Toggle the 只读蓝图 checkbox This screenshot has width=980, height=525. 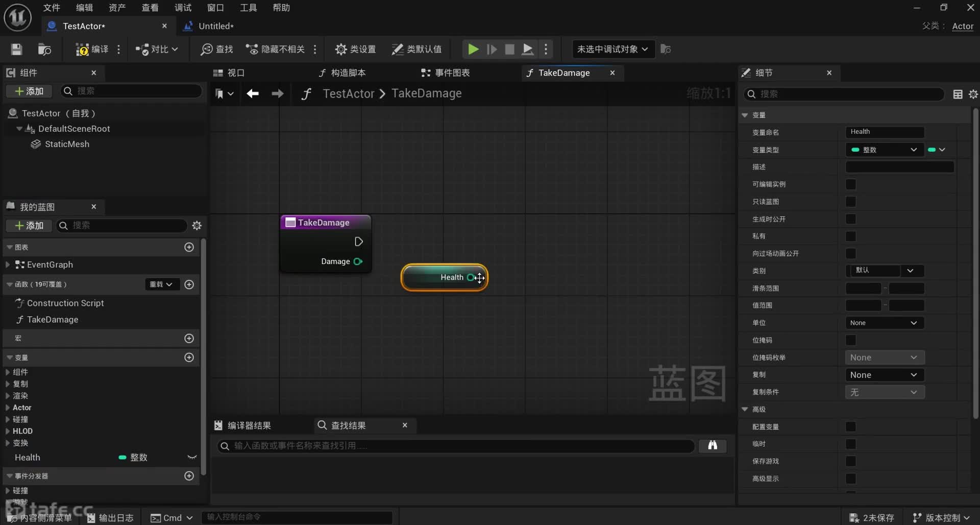[850, 202]
